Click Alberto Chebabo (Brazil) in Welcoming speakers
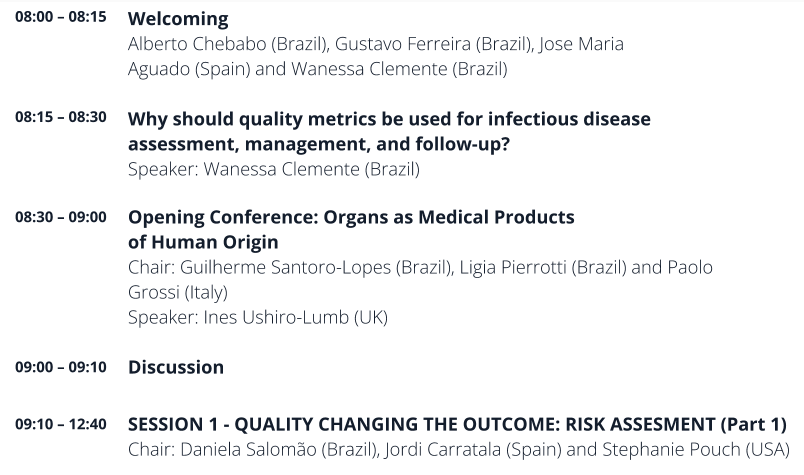This screenshot has width=804, height=475. click(227, 45)
